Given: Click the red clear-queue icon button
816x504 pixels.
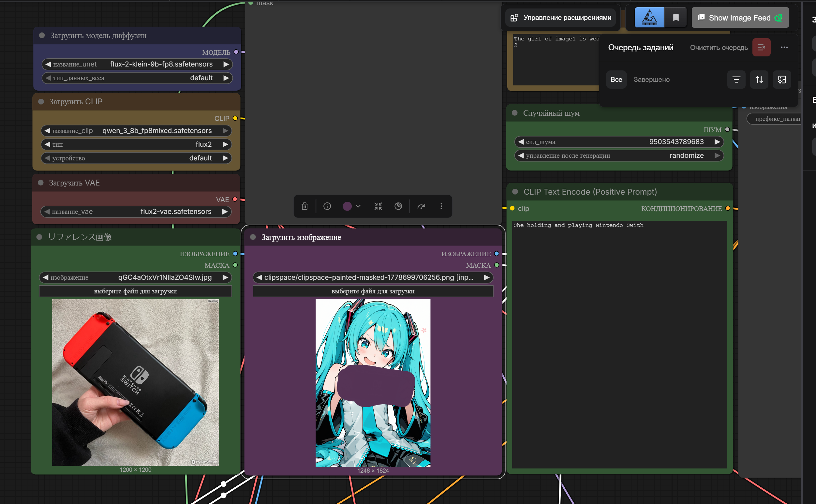Looking at the screenshot, I should pyautogui.click(x=761, y=47).
